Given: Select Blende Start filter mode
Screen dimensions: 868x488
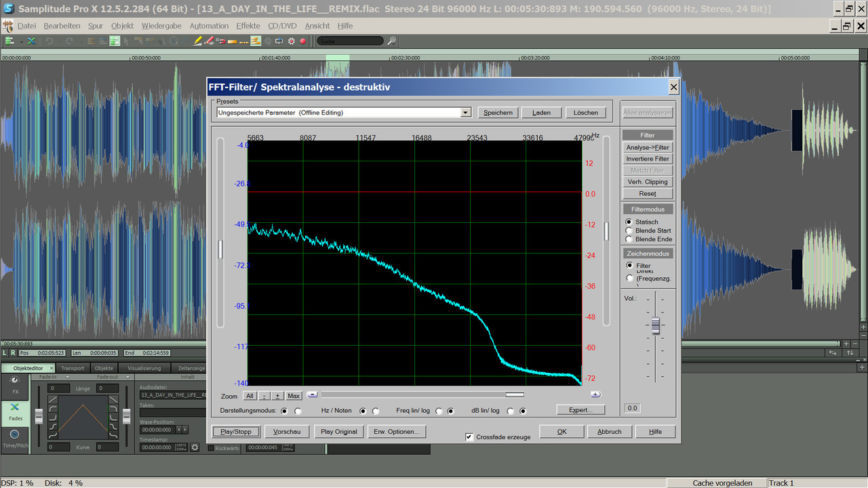Looking at the screenshot, I should click(x=629, y=230).
